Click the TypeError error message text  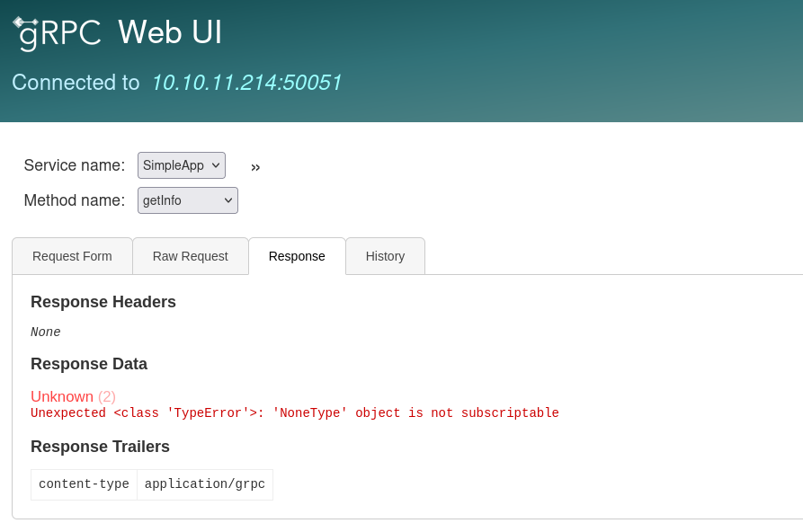click(x=295, y=413)
